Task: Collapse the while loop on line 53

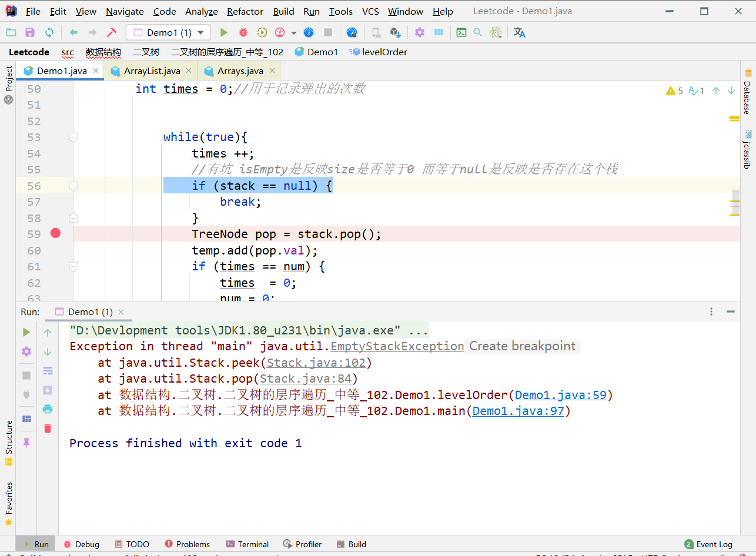Action: 73,137
